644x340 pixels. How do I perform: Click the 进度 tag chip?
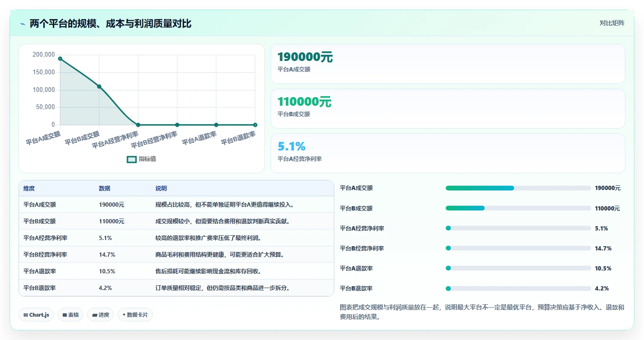tap(100, 315)
